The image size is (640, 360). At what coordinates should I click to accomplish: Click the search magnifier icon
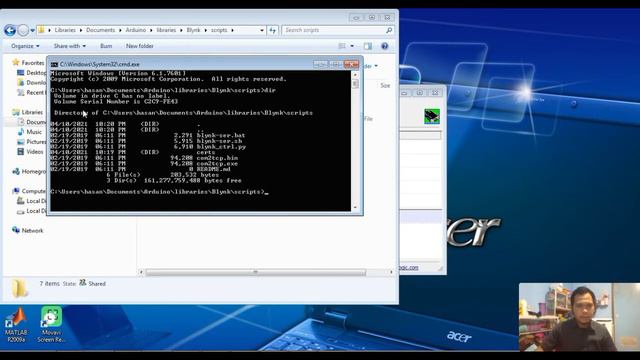click(389, 30)
